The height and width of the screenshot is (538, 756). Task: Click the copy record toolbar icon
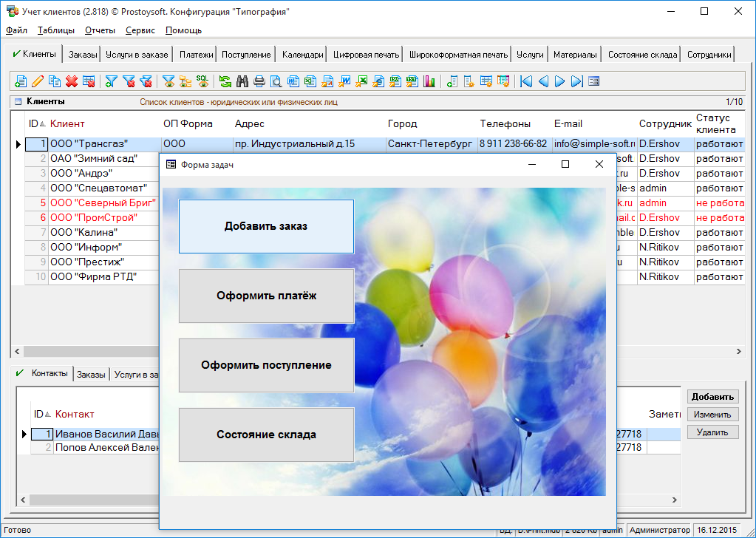coord(55,81)
